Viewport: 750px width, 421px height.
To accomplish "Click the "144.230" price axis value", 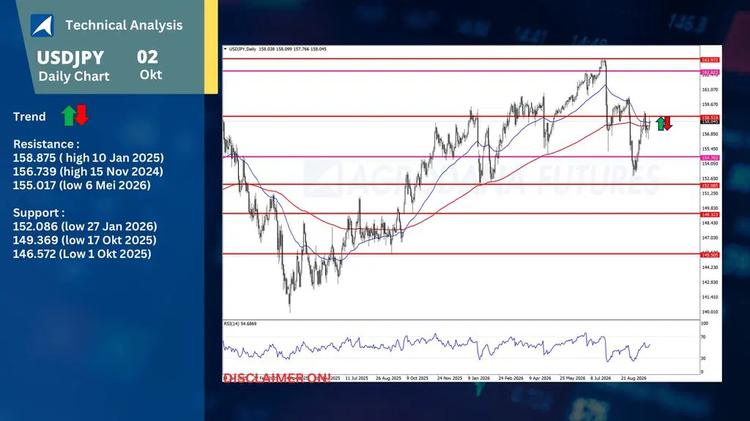I will 710,267.
